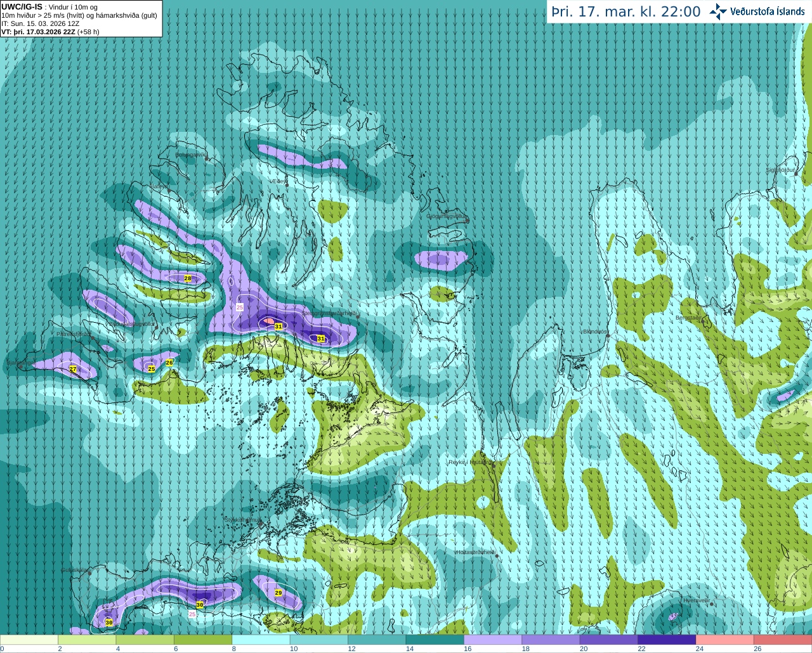This screenshot has height=653, width=812.
Task: Click white contour label 25 near the legend bar
Action: click(192, 614)
